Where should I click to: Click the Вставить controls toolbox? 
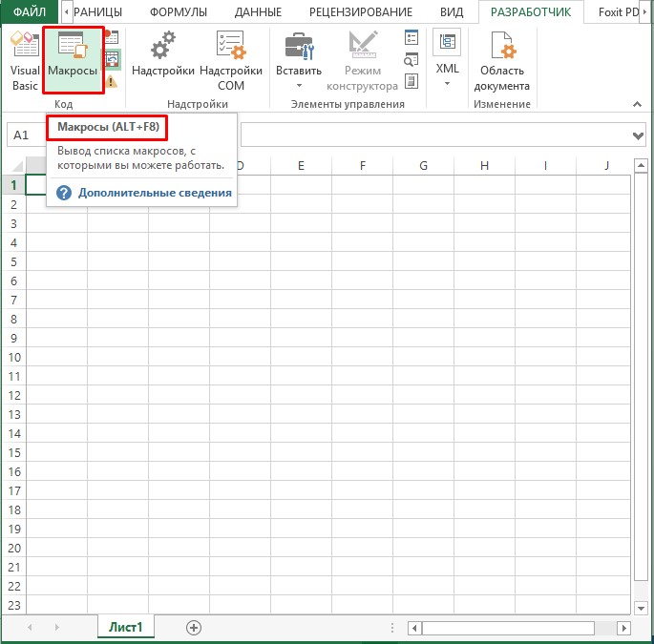[299, 61]
